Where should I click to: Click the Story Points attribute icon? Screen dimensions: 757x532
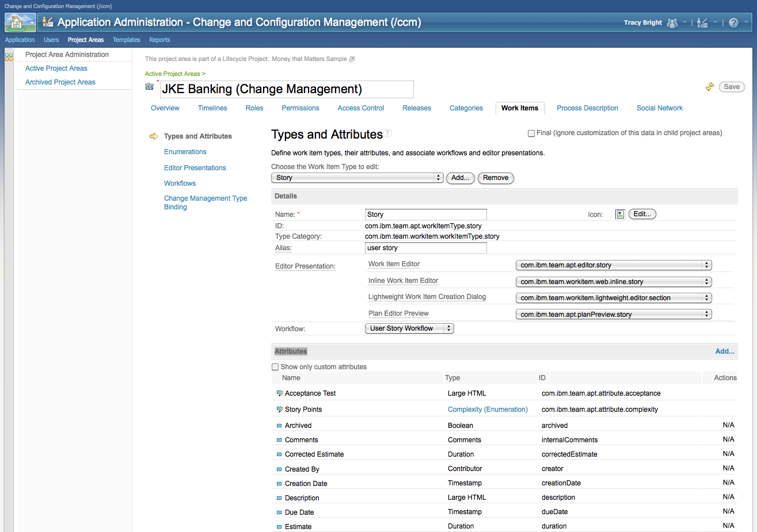(280, 409)
